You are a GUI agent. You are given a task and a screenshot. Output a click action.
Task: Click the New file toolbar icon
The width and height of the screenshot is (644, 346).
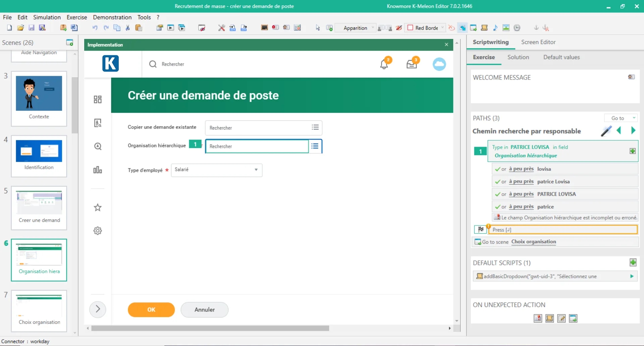[9, 28]
